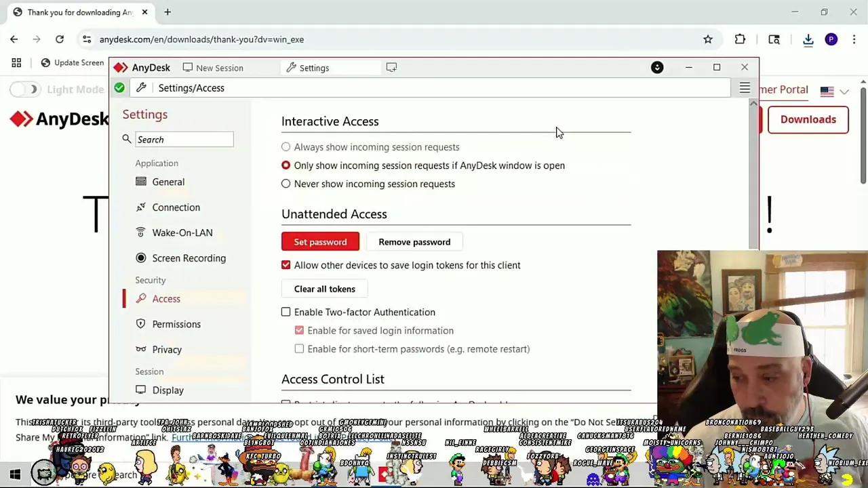Click the Unattended Access heading
The height and width of the screenshot is (488, 868).
pyautogui.click(x=334, y=214)
